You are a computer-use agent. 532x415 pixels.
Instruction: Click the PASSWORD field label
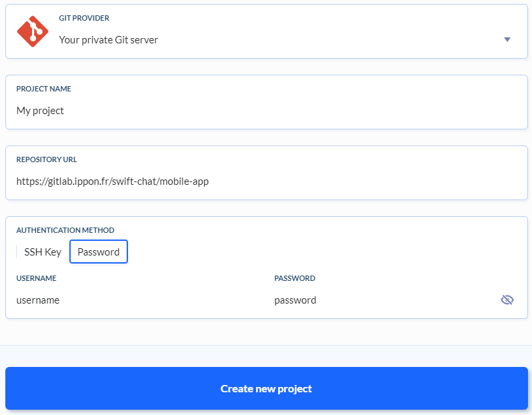pyautogui.click(x=295, y=278)
